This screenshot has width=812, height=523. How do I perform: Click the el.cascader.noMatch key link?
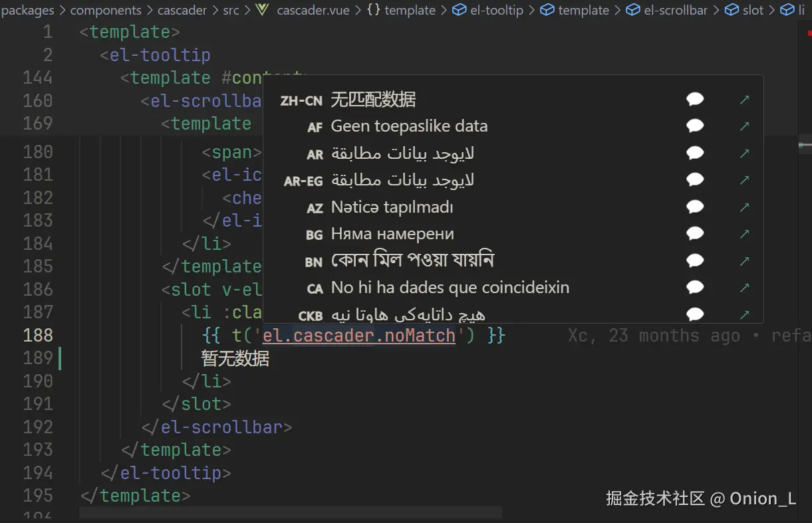coord(359,336)
